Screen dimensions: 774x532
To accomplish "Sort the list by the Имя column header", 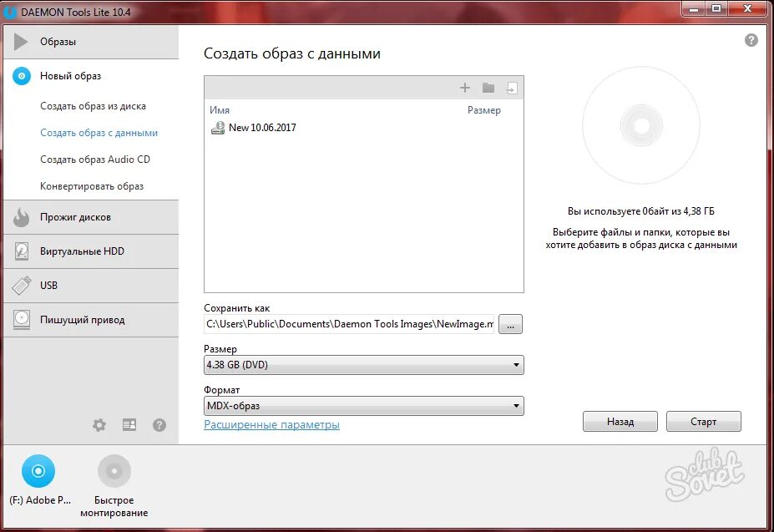I will (220, 110).
